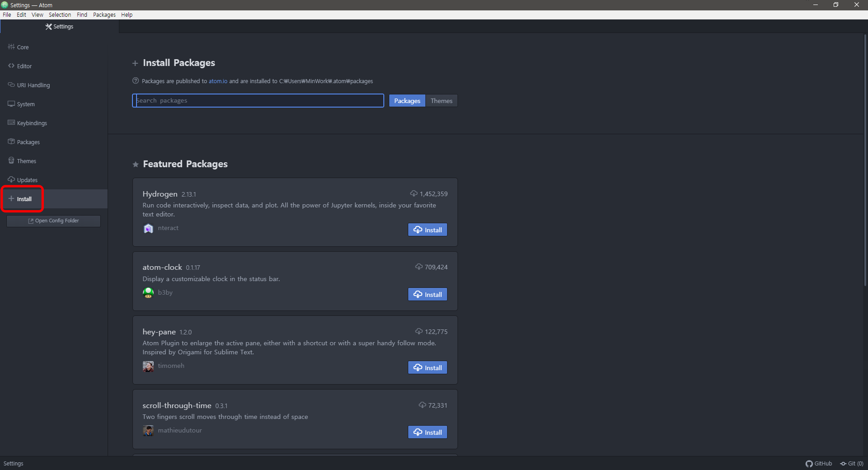Click the timomeh author avatar
868x470 pixels.
(x=148, y=367)
